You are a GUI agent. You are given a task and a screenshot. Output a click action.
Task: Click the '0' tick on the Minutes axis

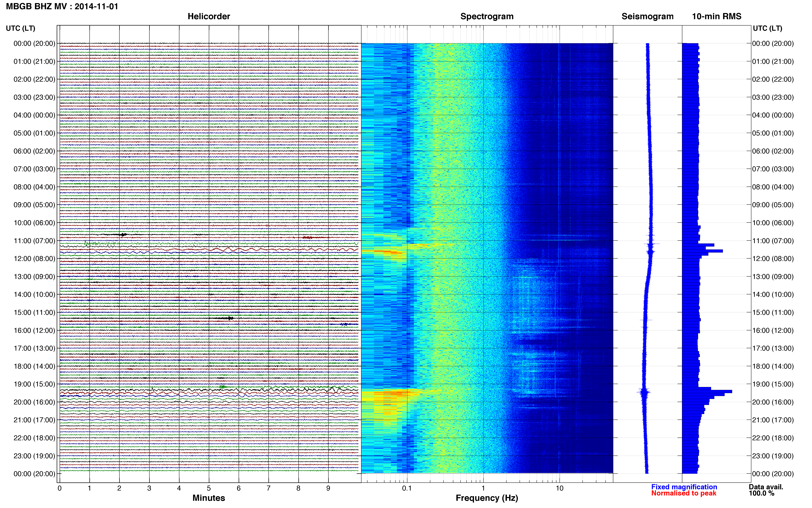click(59, 488)
